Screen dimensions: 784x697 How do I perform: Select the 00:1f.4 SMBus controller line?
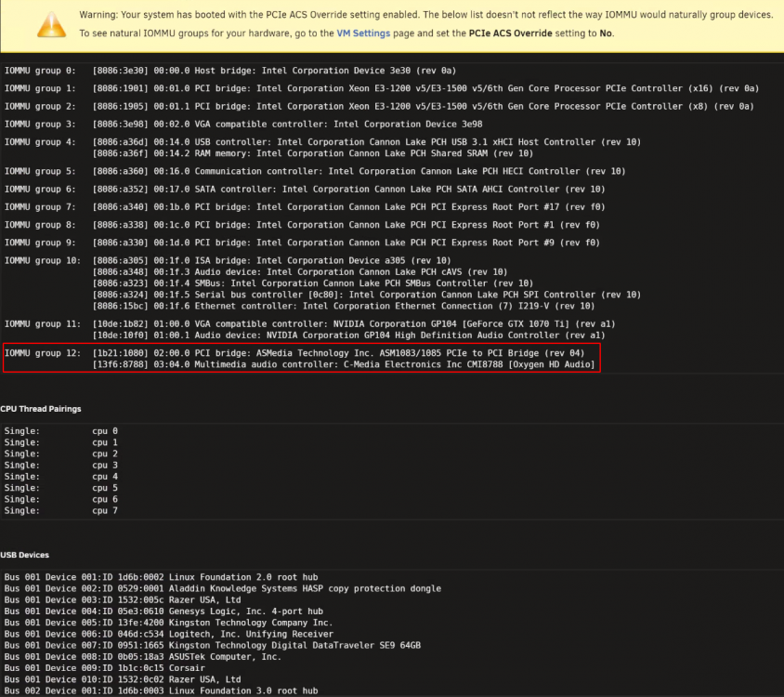[313, 283]
